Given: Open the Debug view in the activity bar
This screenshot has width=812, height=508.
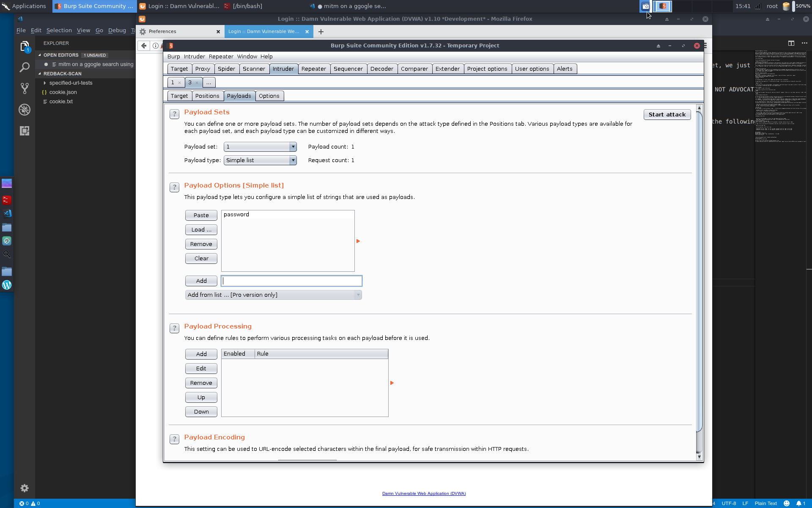Looking at the screenshot, I should tap(24, 110).
